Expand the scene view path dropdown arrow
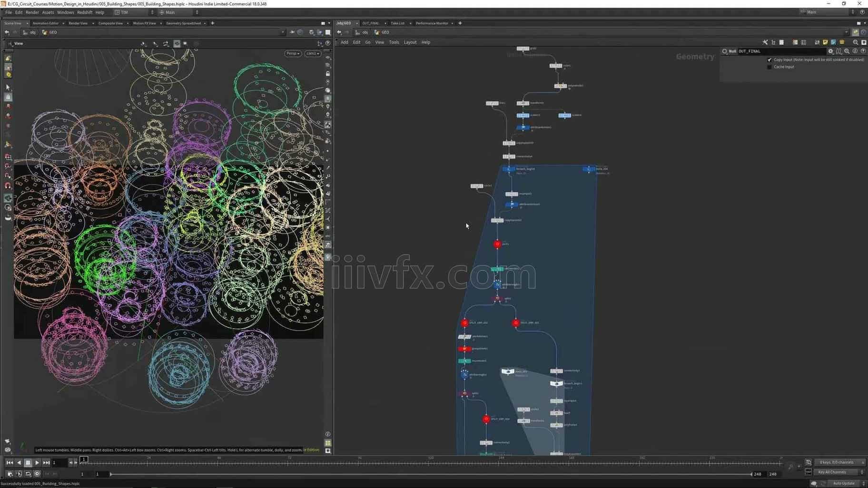The image size is (868, 488). click(x=283, y=32)
